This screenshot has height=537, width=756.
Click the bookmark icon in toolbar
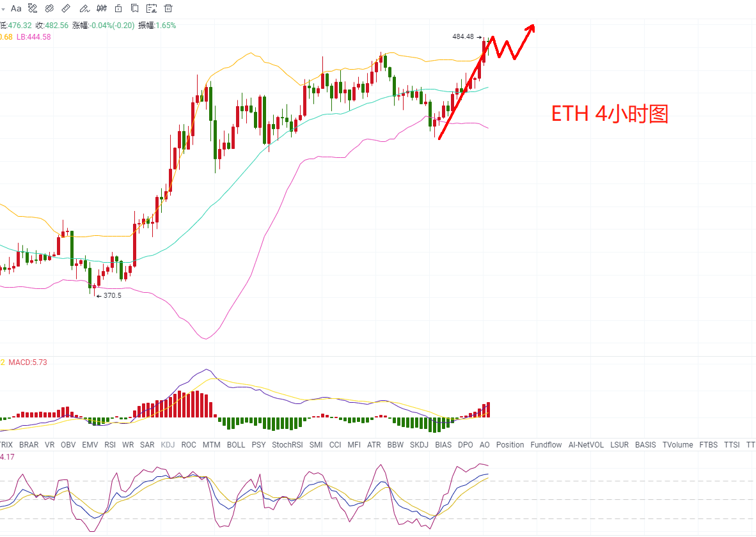tap(134, 8)
